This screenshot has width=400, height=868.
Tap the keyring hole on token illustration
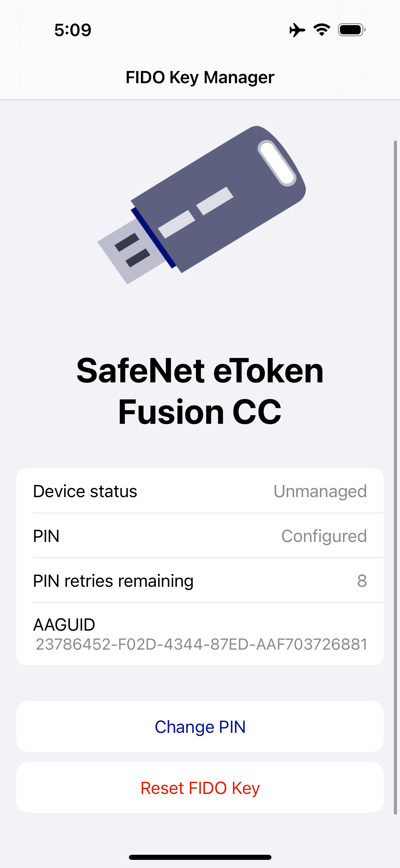pyautogui.click(x=277, y=164)
